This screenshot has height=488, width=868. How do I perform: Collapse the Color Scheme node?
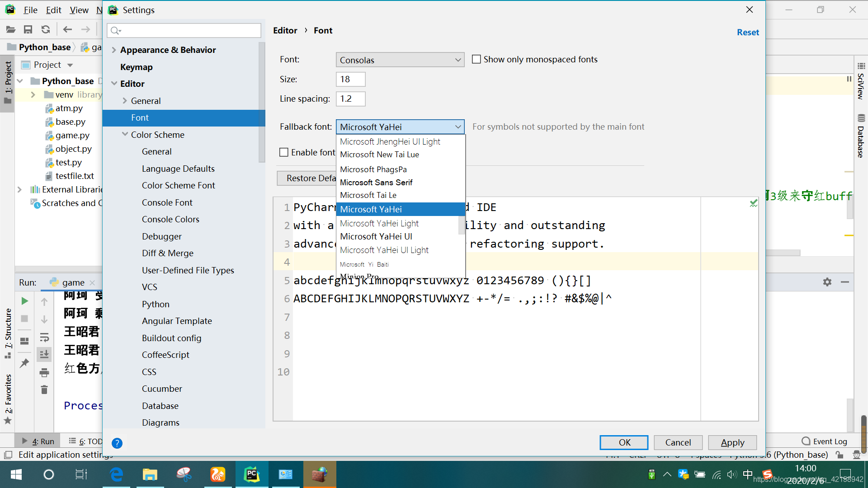pyautogui.click(x=125, y=135)
